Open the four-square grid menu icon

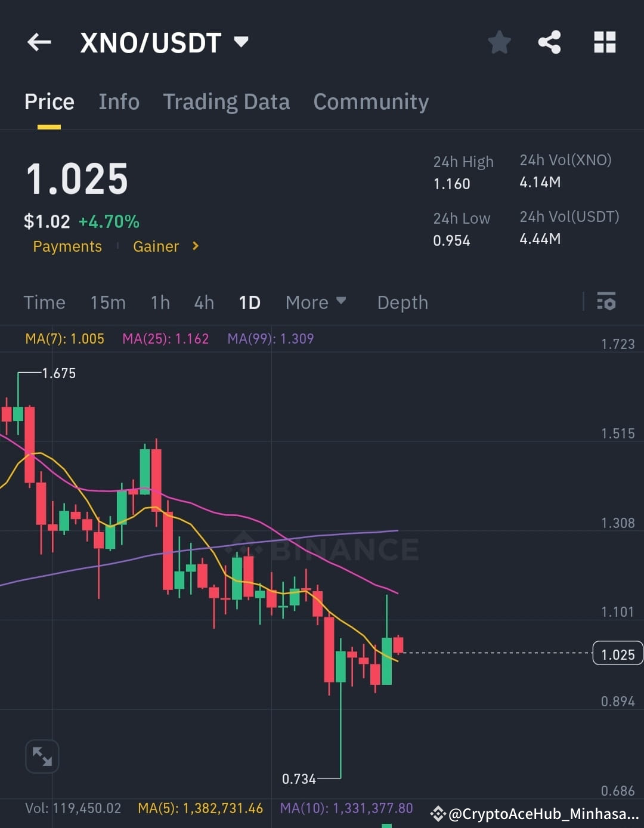tap(605, 42)
